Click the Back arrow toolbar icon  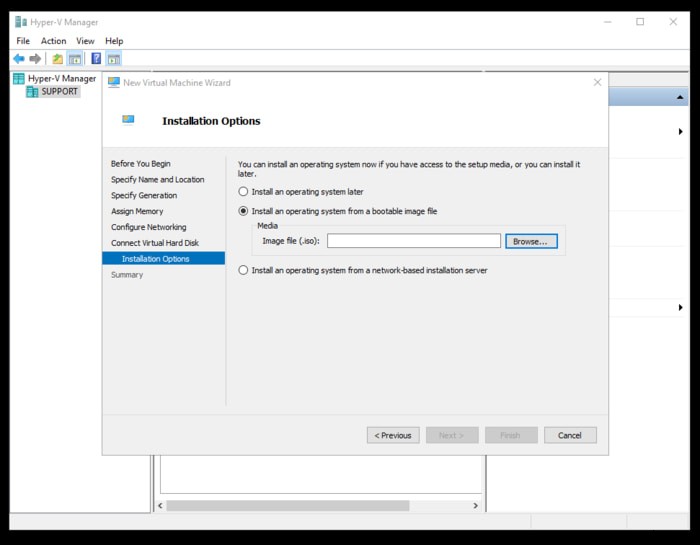click(x=19, y=58)
